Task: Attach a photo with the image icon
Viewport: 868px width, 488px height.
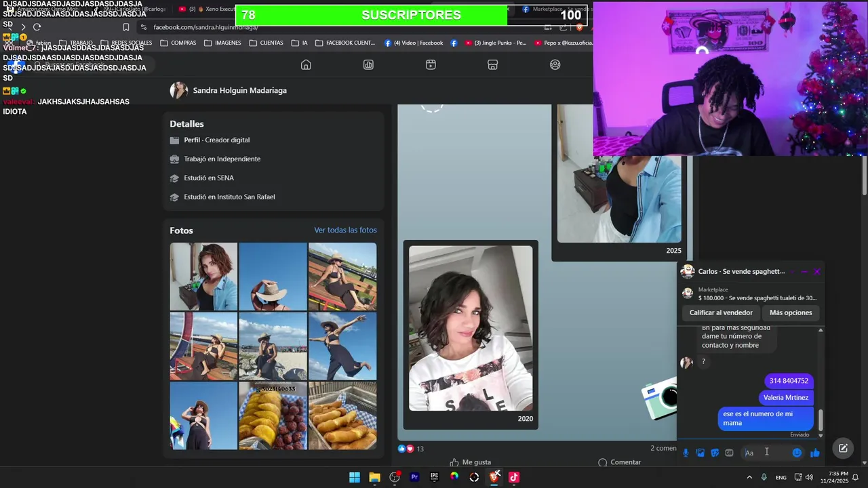Action: [701, 453]
